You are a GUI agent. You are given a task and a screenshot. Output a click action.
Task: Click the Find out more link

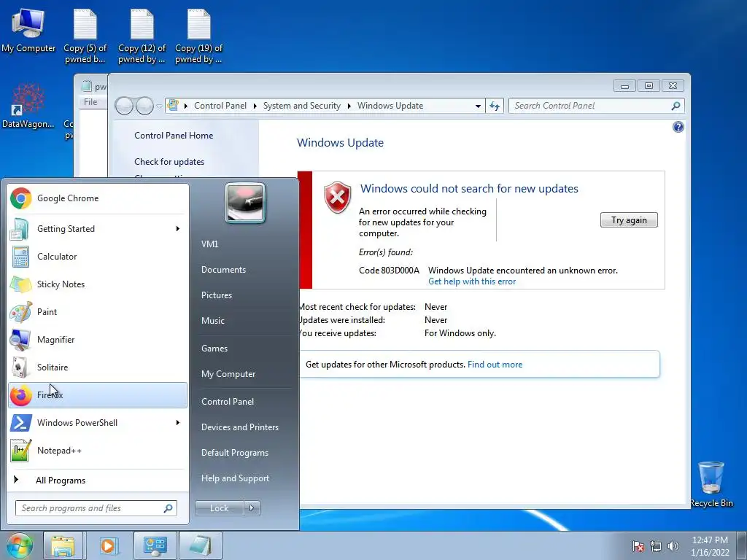tap(495, 365)
